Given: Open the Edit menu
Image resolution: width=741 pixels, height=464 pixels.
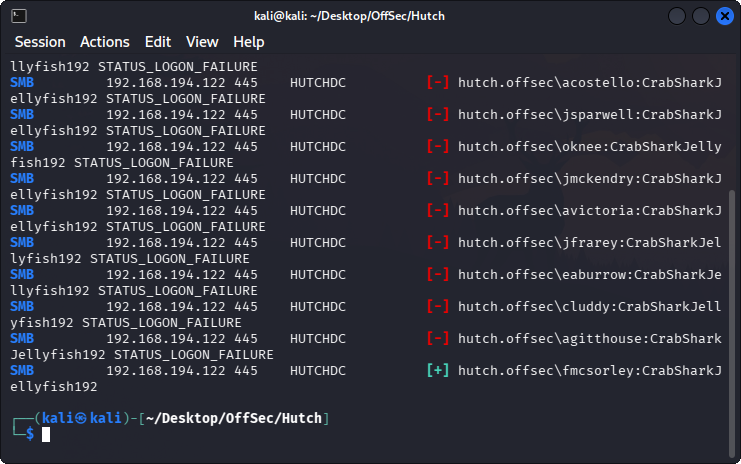Looking at the screenshot, I should pos(158,42).
